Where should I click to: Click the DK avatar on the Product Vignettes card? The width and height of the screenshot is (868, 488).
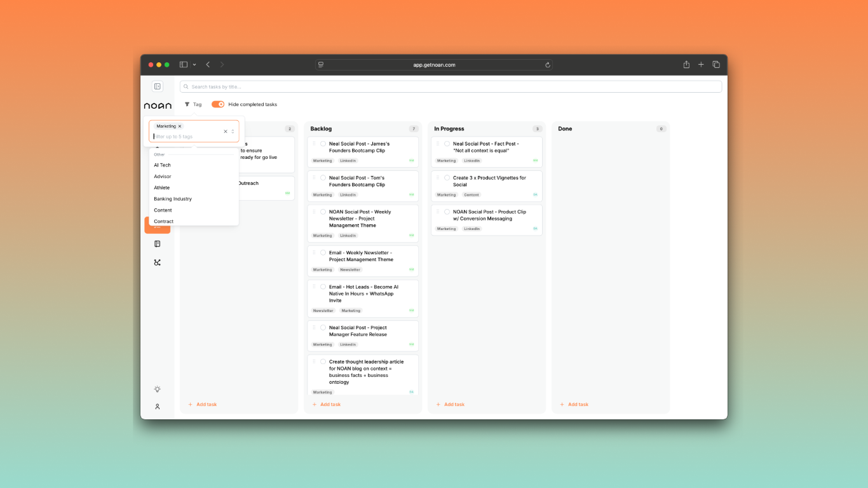tap(536, 194)
